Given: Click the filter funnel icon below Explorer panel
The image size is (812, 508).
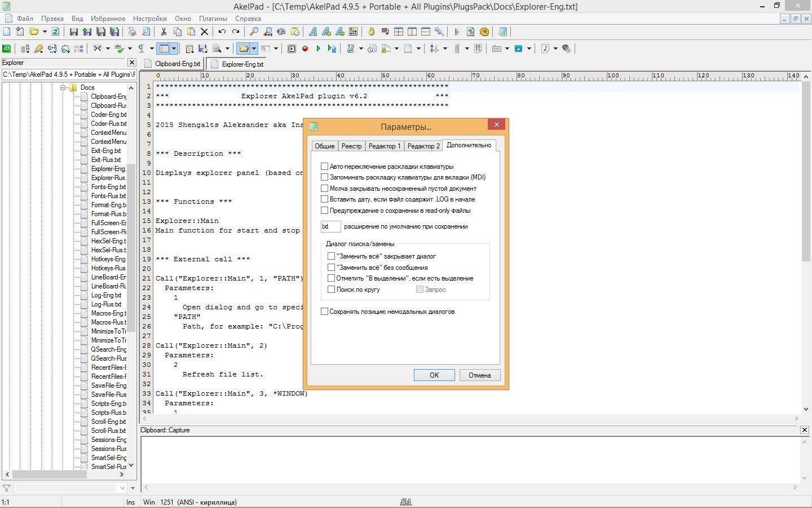Looking at the screenshot, I should (x=7, y=488).
